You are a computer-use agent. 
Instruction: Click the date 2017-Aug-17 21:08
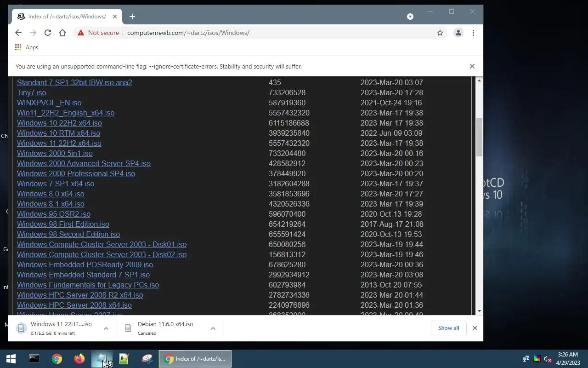[x=392, y=224]
